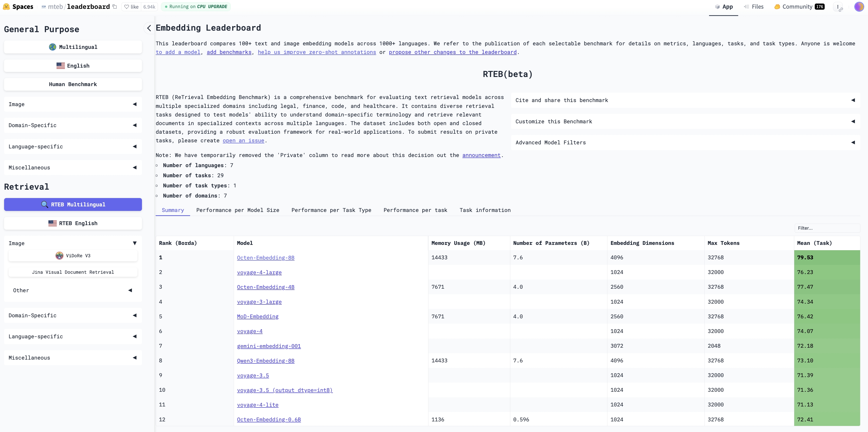The image size is (868, 432).
Task: Click the Hugging Face Spaces logo
Action: (18, 7)
